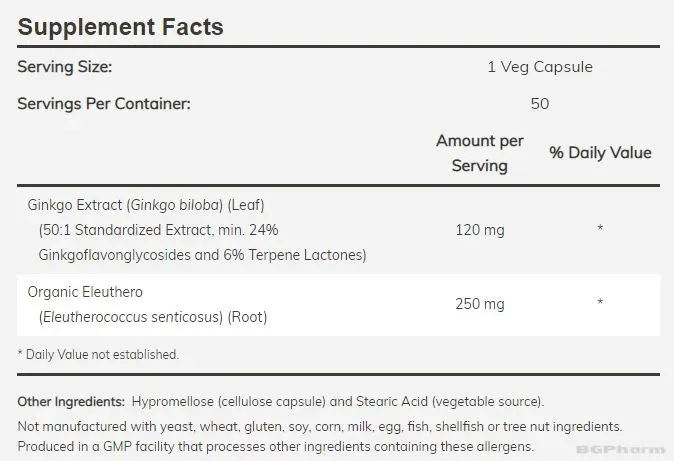Click the asterisk beside 250 mg

point(600,302)
